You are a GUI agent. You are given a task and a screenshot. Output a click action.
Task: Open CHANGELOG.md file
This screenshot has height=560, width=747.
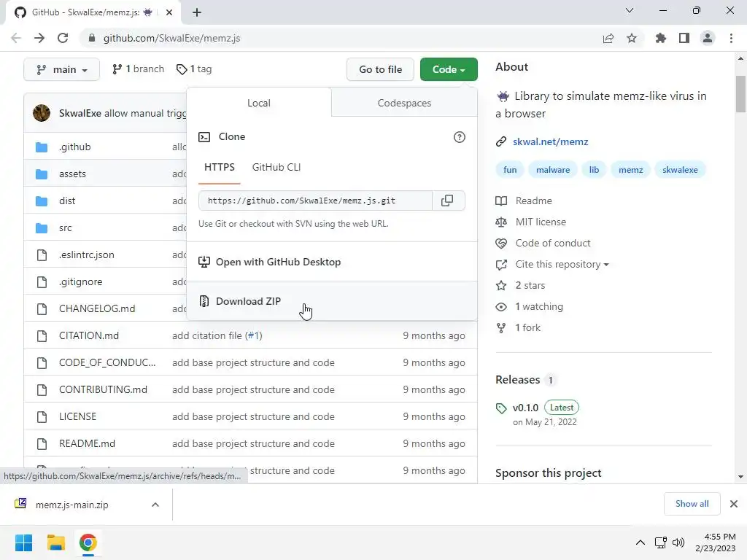point(97,308)
